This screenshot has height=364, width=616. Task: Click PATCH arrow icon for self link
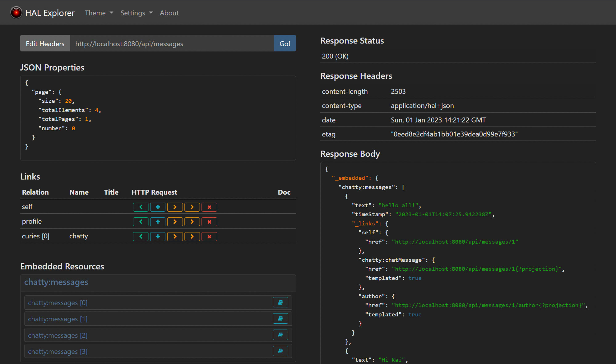pyautogui.click(x=192, y=207)
